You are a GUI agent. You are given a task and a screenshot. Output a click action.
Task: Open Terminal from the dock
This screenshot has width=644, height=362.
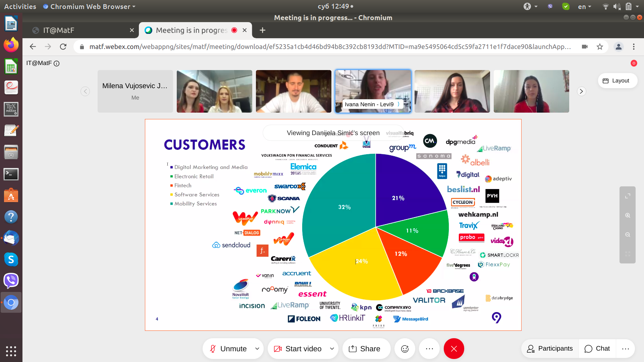11,174
